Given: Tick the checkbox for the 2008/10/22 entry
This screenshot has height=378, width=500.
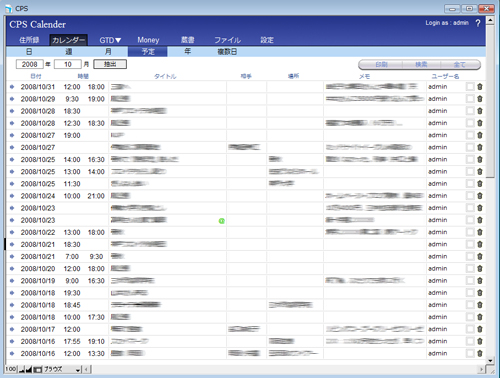Looking at the screenshot, I should click(470, 232).
